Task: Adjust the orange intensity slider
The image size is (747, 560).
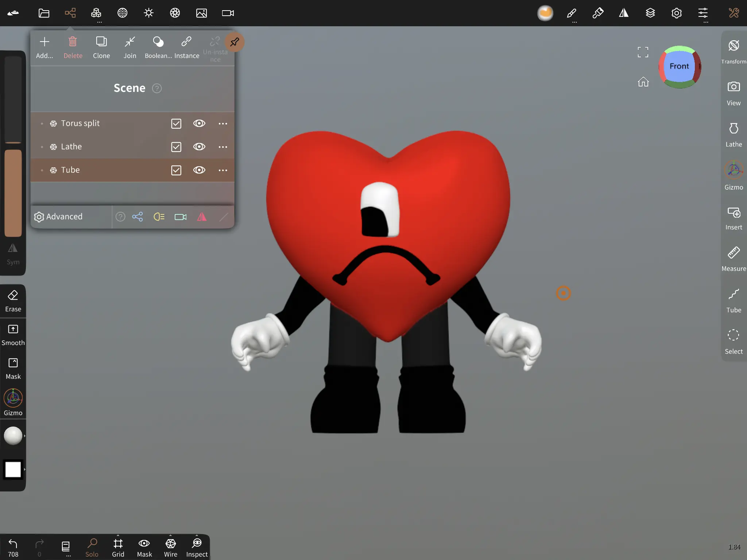Action: tap(13, 193)
